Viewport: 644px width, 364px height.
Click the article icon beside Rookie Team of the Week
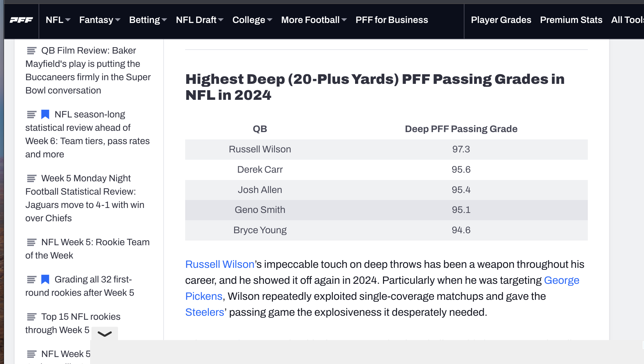point(32,242)
